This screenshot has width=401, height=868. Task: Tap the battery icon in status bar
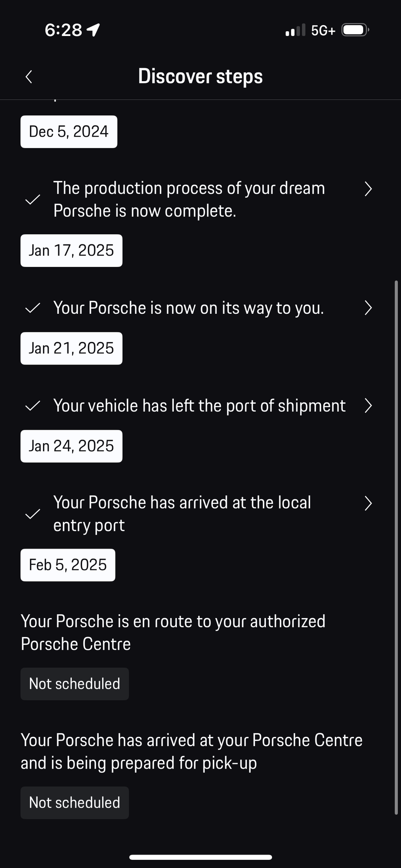pos(355,30)
